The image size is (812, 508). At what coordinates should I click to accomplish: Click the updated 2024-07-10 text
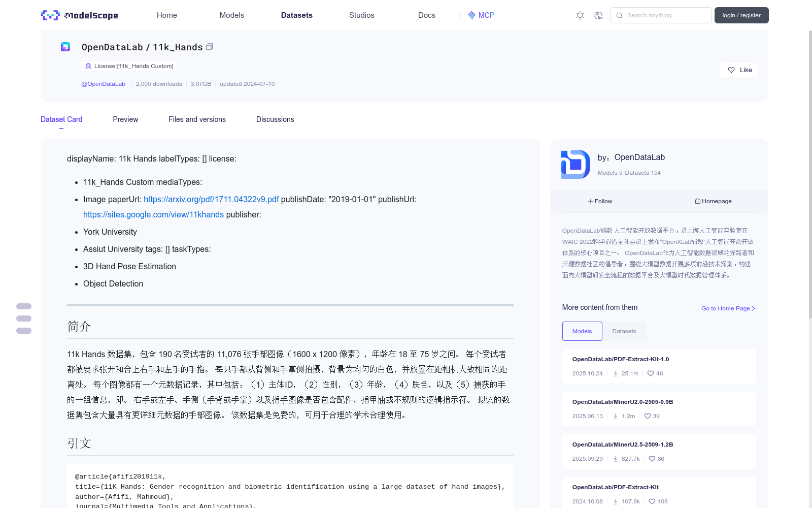click(247, 84)
